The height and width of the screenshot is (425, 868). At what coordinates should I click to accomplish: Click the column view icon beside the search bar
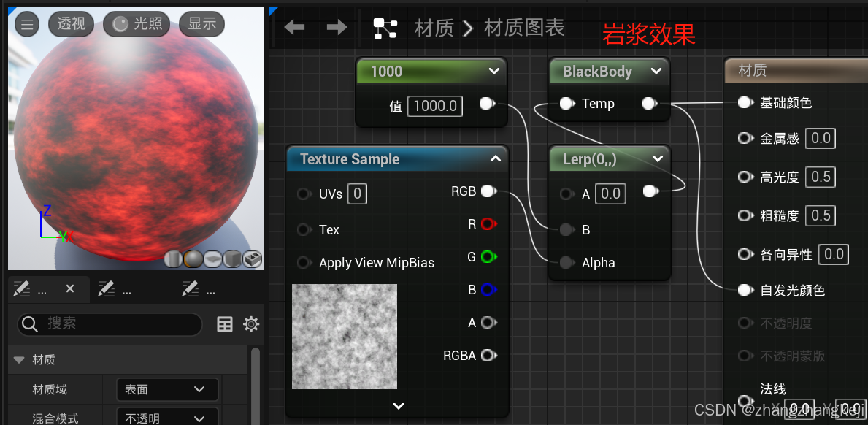pyautogui.click(x=224, y=323)
